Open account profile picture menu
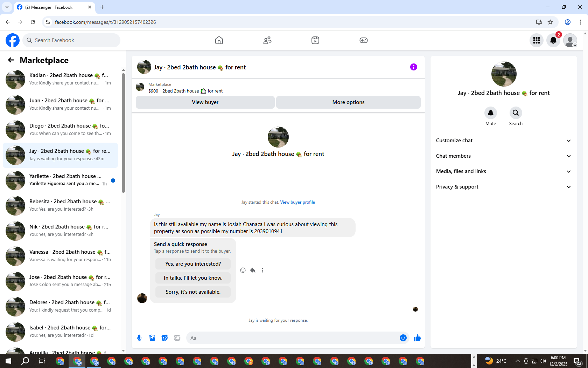Screen dimensions: 588x368 tap(570, 40)
